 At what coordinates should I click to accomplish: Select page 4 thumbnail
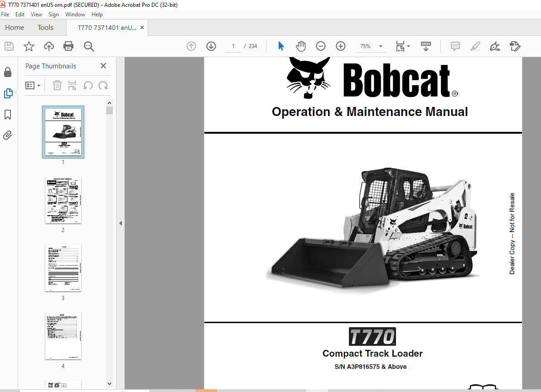63,336
